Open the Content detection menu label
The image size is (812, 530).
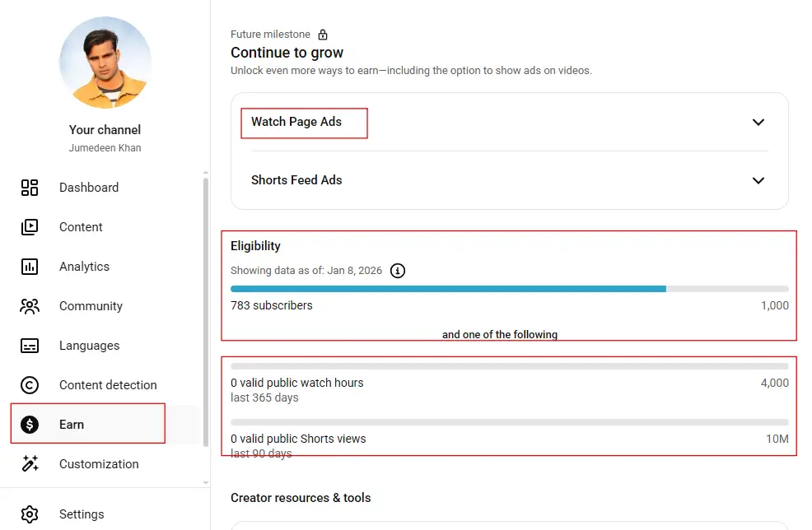(108, 385)
